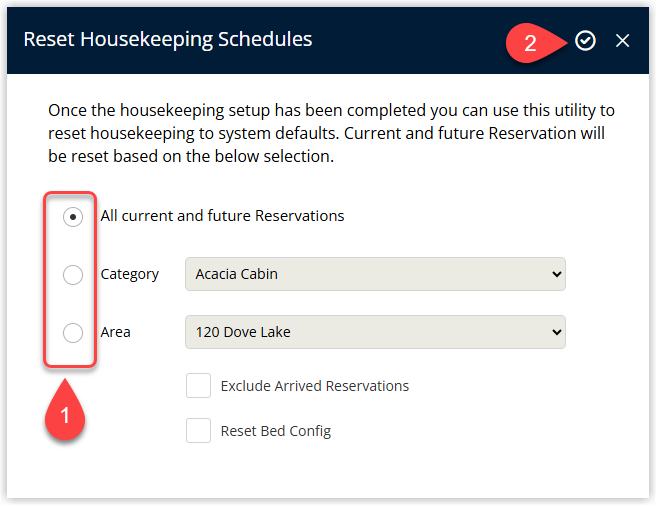Open the Acacia Cabin category dropdown
This screenshot has width=657, height=506.
(375, 274)
